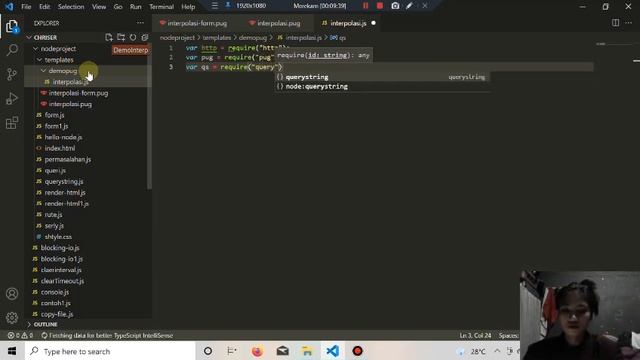Image resolution: width=640 pixels, height=360 pixels.
Task: Open clearTimeout.js in the file tree
Action: point(62,281)
